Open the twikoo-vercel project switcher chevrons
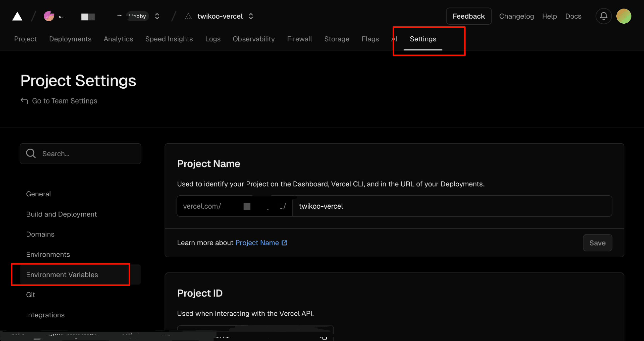Screen dimensions: 644x341 click(x=251, y=16)
